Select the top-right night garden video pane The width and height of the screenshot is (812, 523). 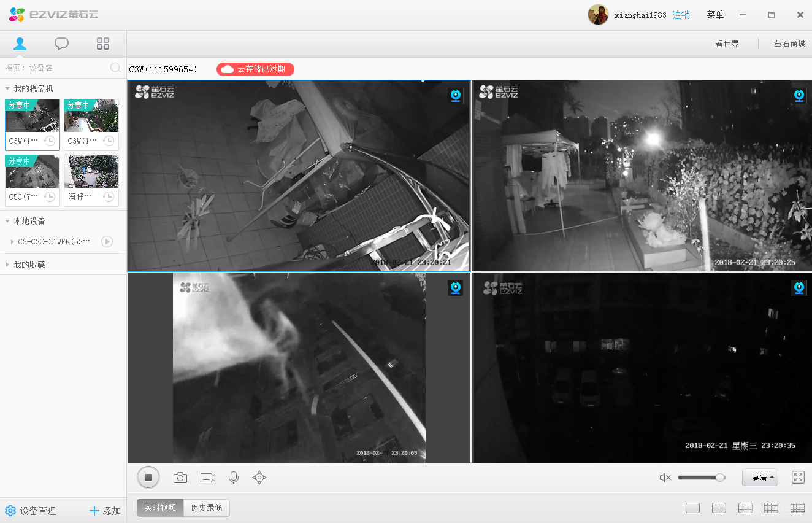[642, 176]
